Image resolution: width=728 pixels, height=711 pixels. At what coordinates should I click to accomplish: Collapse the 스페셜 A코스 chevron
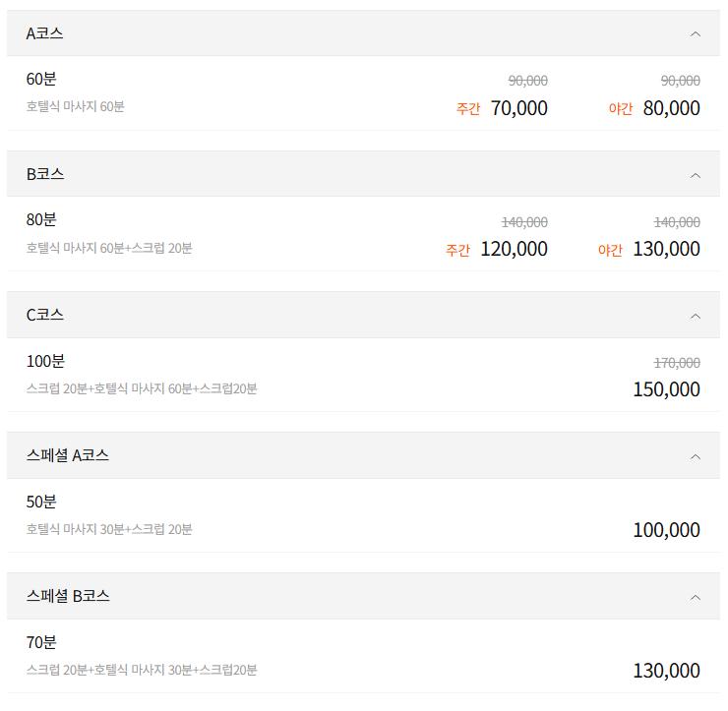click(696, 456)
